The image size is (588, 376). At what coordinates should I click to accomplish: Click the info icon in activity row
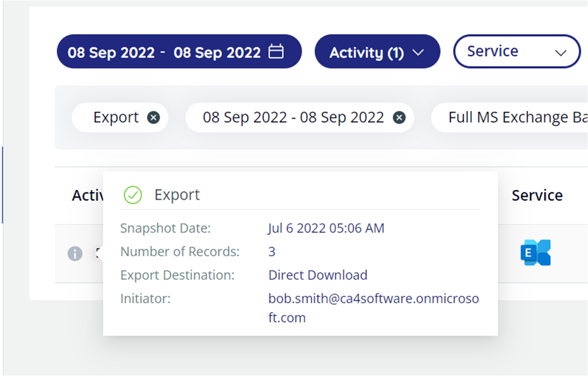(x=75, y=254)
